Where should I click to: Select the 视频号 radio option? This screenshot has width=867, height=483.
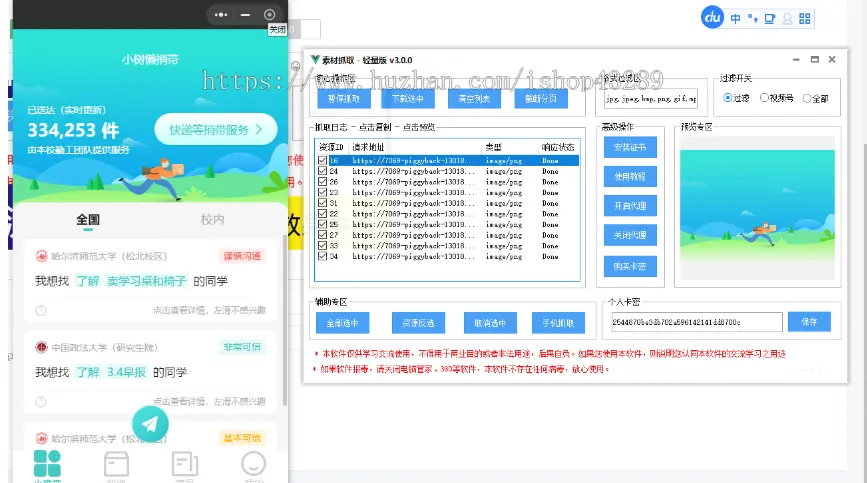pos(765,98)
